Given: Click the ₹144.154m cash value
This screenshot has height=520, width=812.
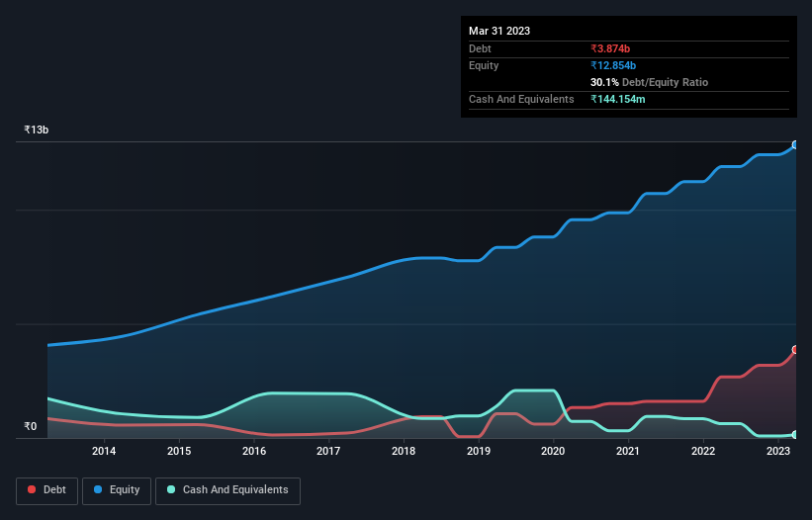Looking at the screenshot, I should point(618,99).
